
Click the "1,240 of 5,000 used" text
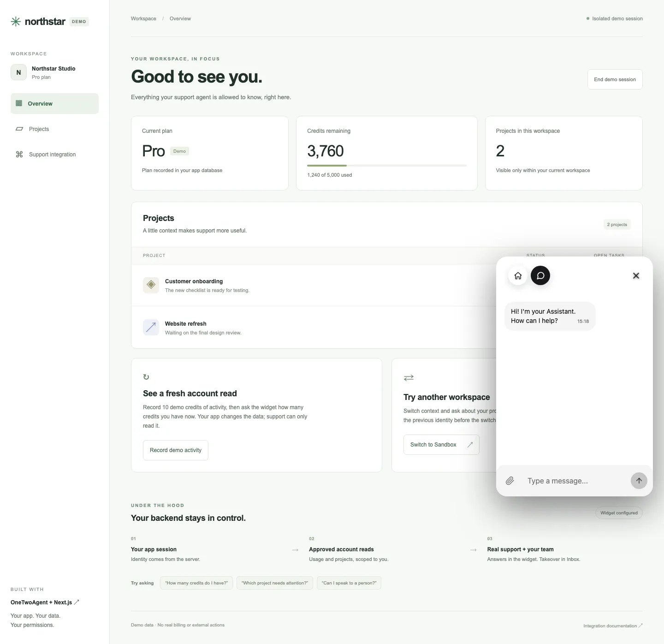click(329, 175)
